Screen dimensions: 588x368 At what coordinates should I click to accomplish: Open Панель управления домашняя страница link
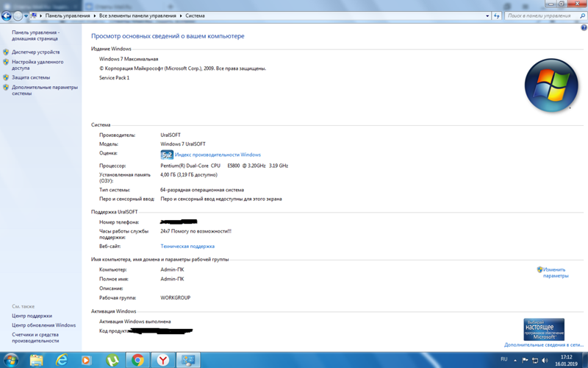(x=35, y=35)
